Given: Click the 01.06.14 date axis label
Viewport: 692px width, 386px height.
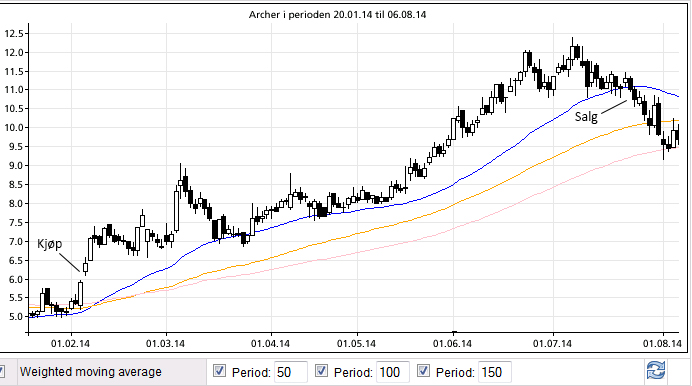Looking at the screenshot, I should click(x=452, y=343).
